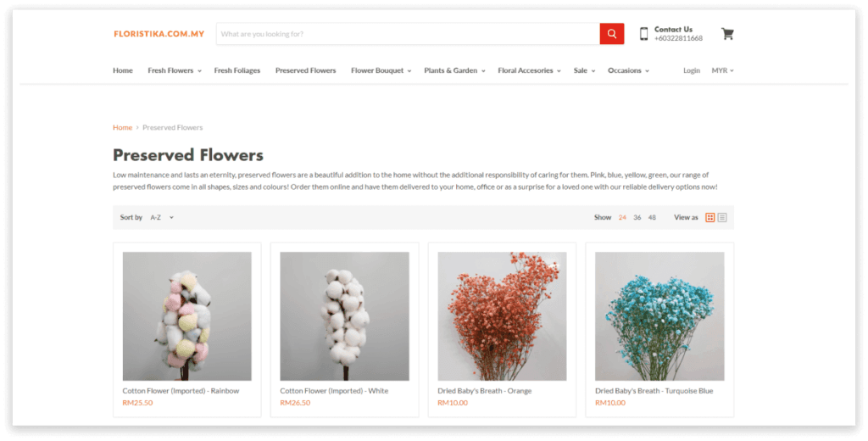Click the RM10.00 price under Orange

pos(453,403)
